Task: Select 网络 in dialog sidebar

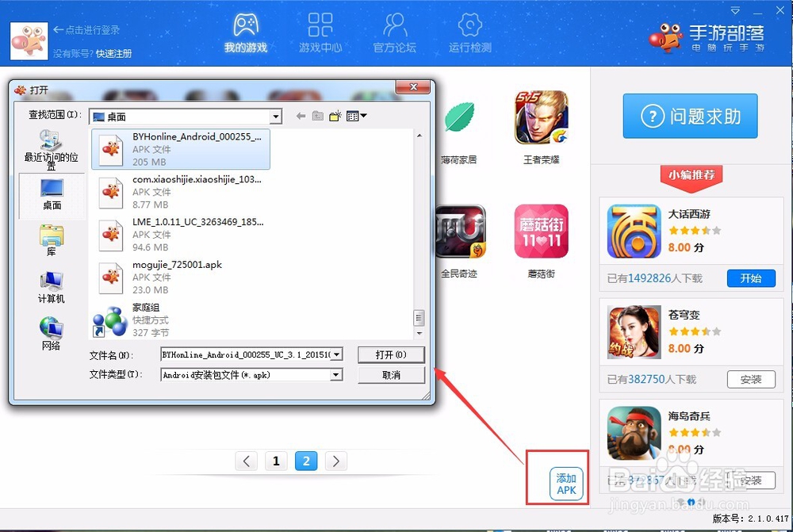Action: [x=51, y=335]
